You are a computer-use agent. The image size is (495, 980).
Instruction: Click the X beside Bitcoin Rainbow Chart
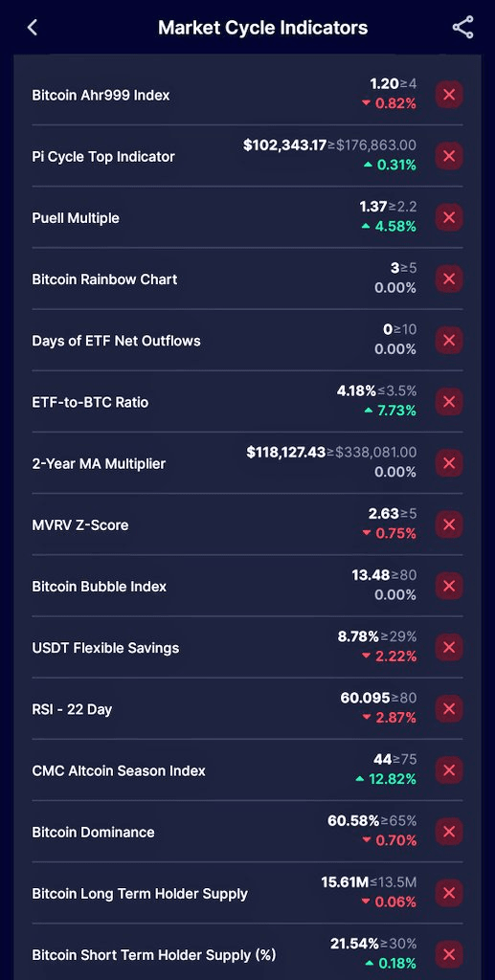449,278
